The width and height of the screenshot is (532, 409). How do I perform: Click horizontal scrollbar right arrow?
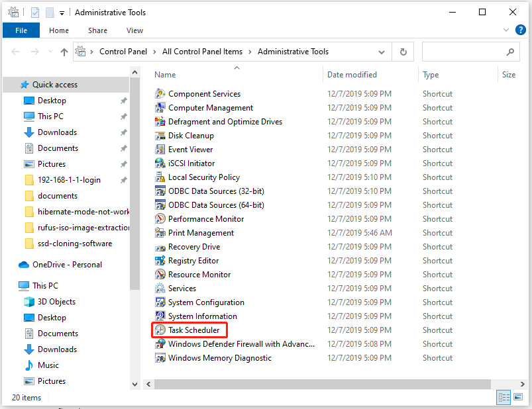coord(523,385)
